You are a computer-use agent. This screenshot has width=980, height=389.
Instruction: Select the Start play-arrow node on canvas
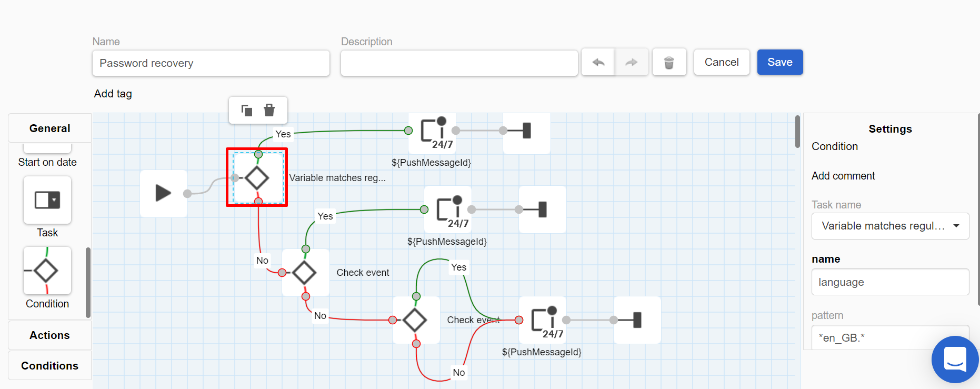(x=164, y=193)
